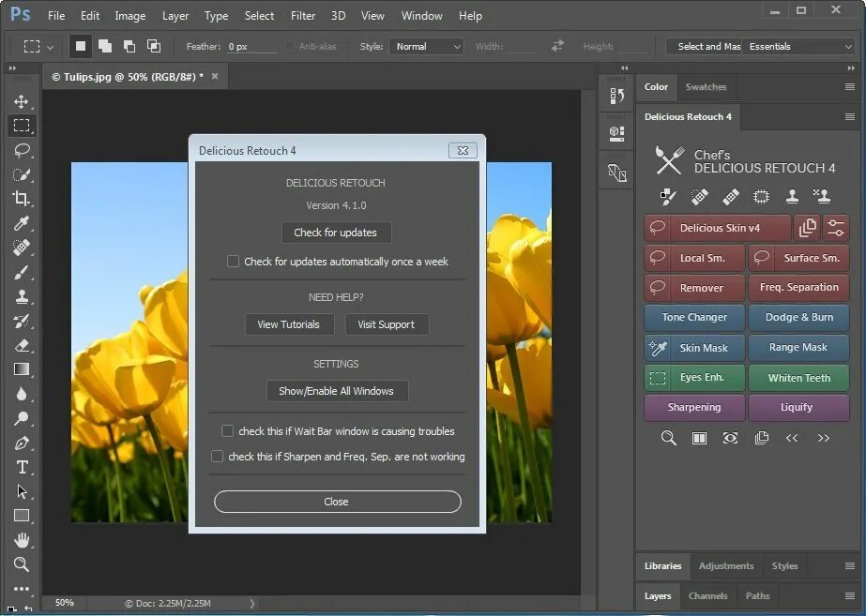Switch to the Channels tab
Screen dimensions: 866x616
707,595
